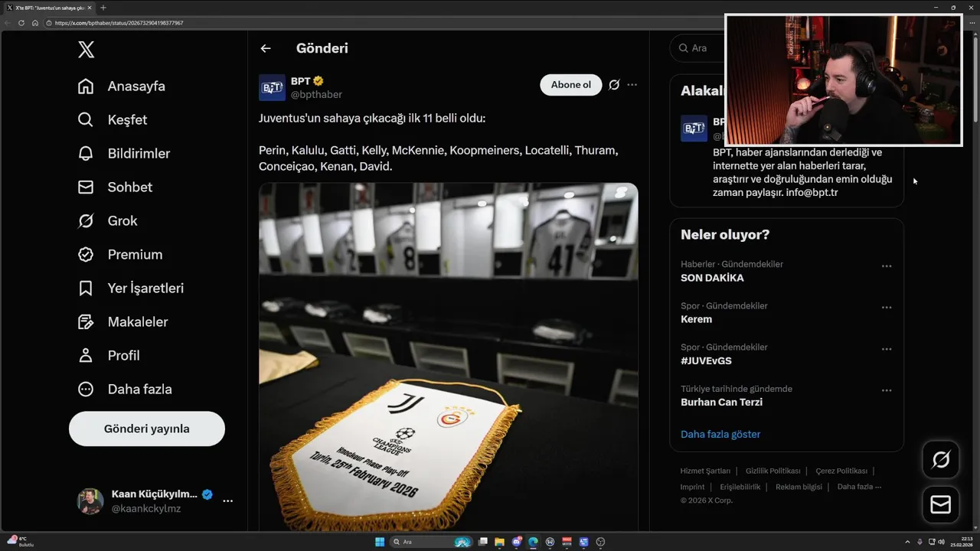The image size is (980, 551).
Task: Click the BPT display name
Action: point(300,81)
